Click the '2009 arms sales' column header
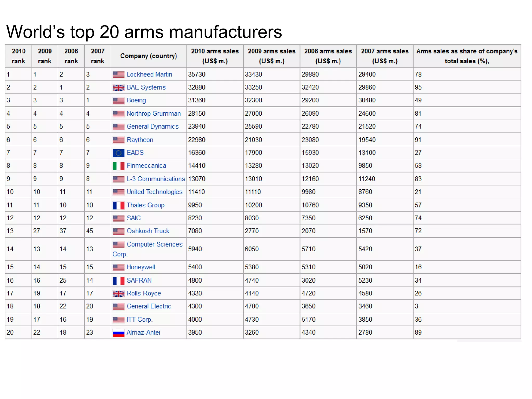This screenshot has width=532, height=399. tap(271, 56)
